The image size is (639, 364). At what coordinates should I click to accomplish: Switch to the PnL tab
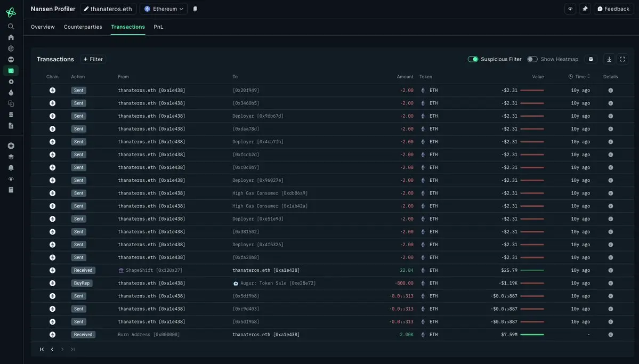click(158, 27)
